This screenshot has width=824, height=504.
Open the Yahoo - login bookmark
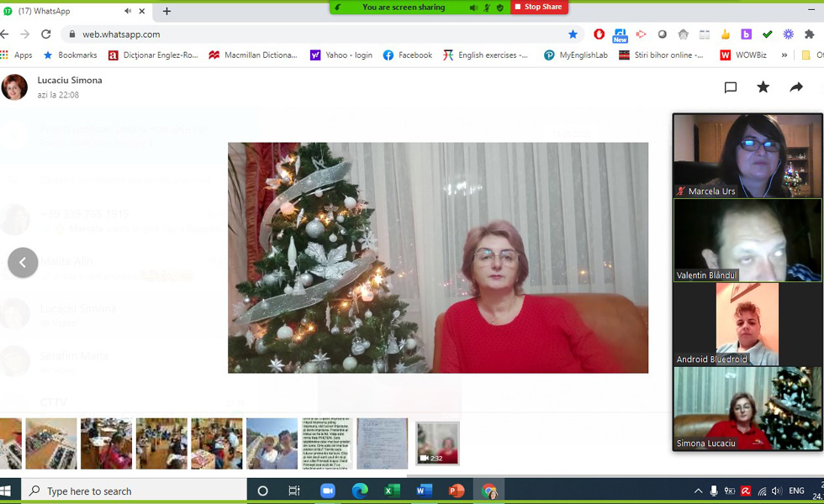341,55
